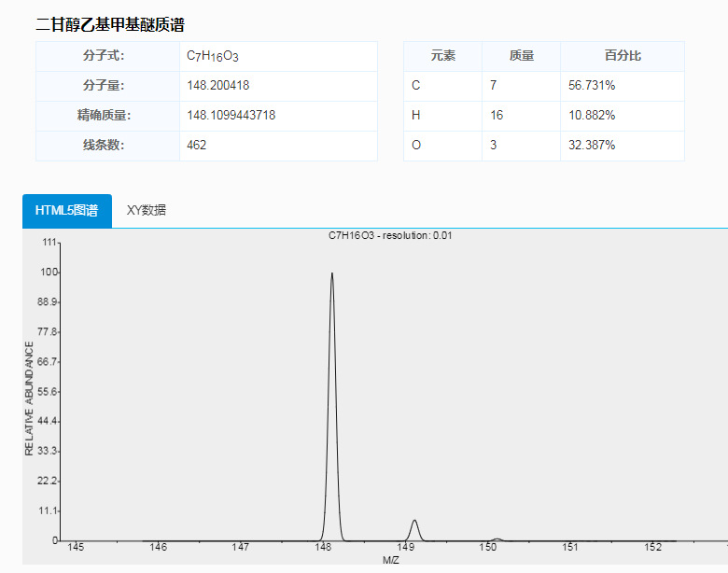Select the carbon percentage 56.731%

click(592, 86)
